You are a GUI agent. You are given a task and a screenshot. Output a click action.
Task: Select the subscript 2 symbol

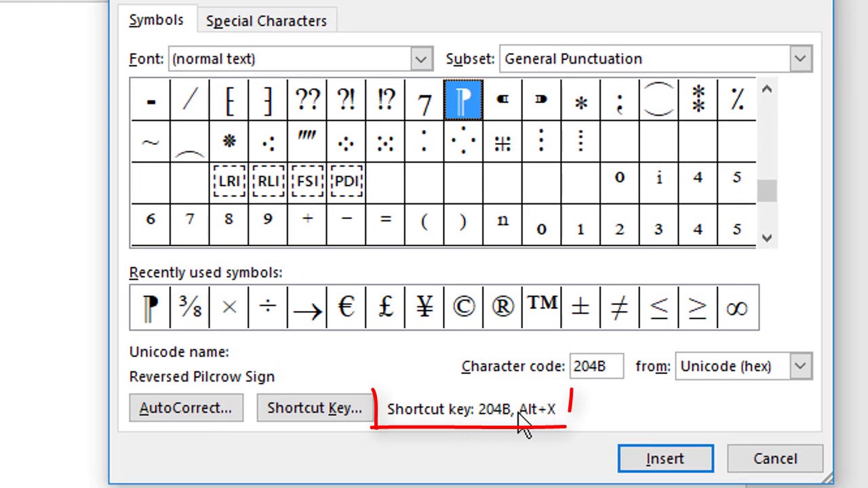point(619,224)
